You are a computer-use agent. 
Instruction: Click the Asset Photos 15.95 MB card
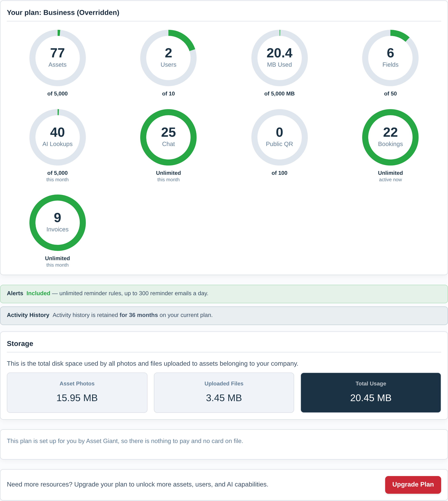tap(77, 392)
